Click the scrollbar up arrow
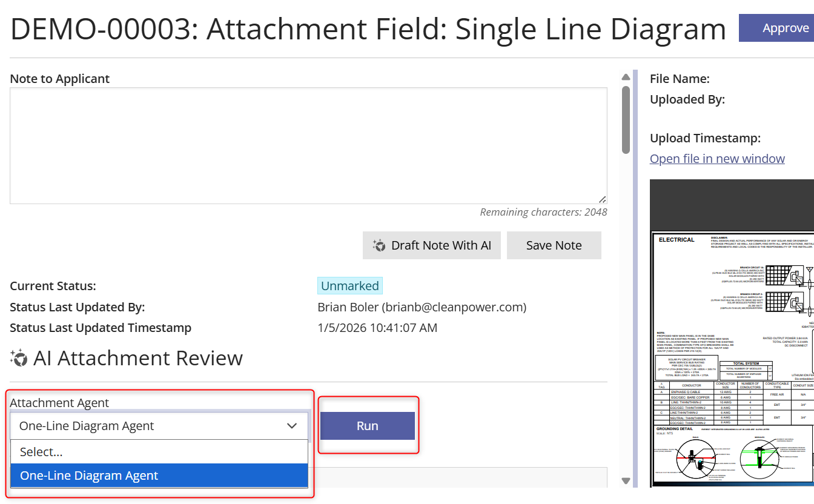 click(x=626, y=76)
